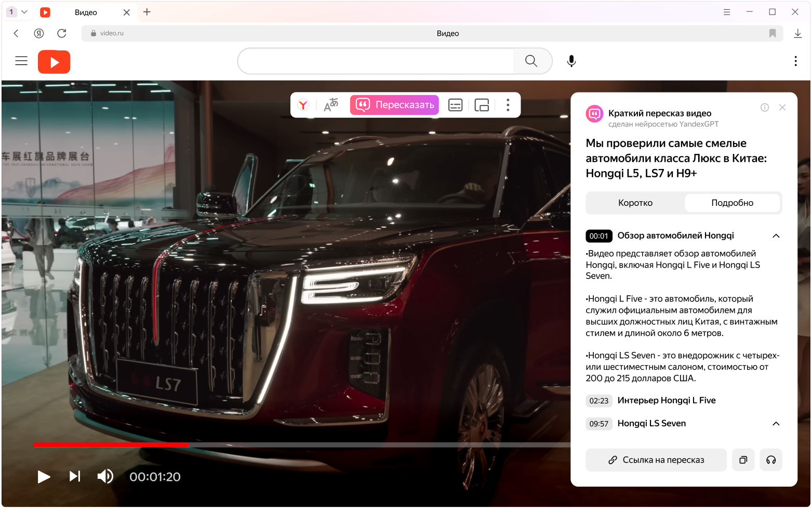The width and height of the screenshot is (812, 509).
Task: Click the pink summary quote icon in panel header
Action: pyautogui.click(x=594, y=114)
